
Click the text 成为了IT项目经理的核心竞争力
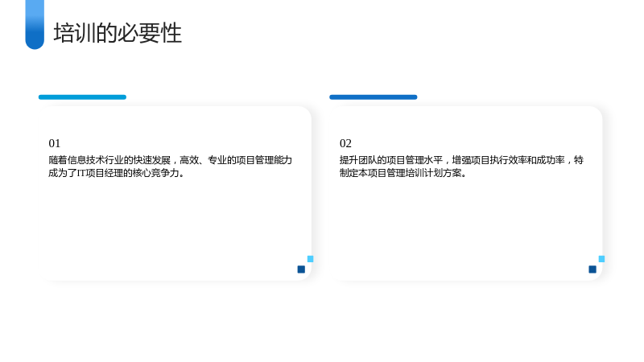point(116,173)
